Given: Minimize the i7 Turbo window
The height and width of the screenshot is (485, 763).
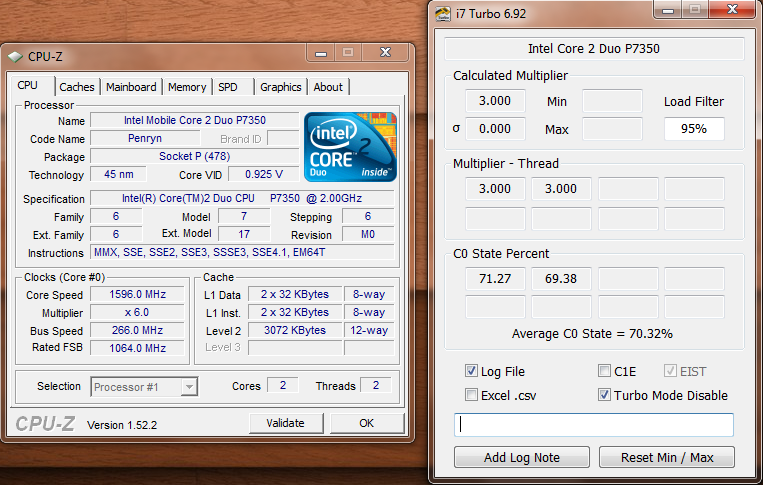Looking at the screenshot, I should click(668, 10).
